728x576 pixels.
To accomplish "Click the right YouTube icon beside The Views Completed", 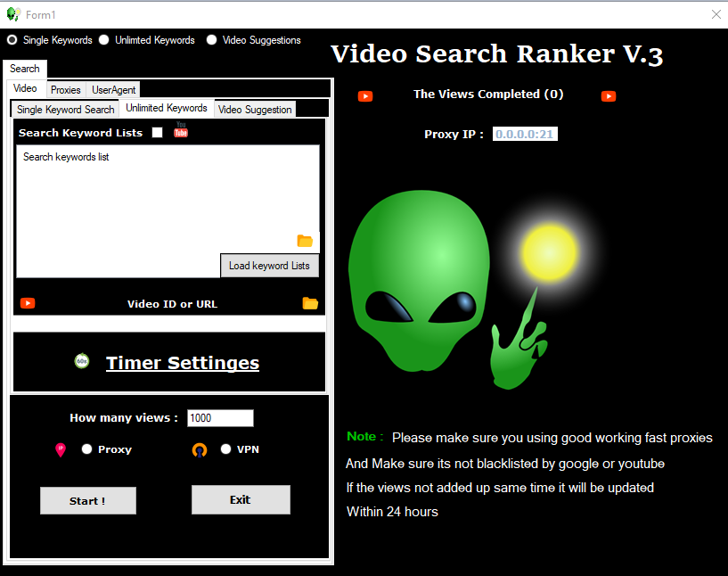I will tap(609, 95).
